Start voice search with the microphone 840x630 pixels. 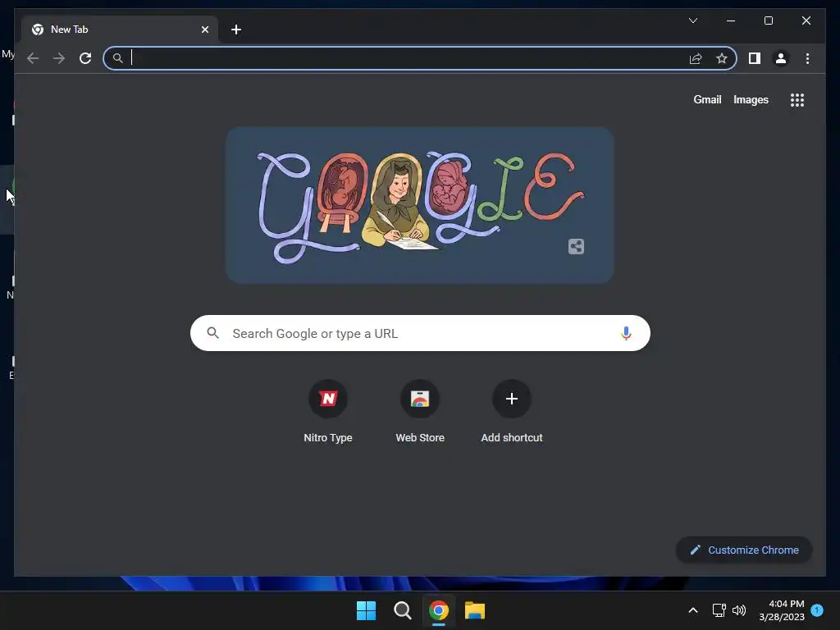[626, 333]
